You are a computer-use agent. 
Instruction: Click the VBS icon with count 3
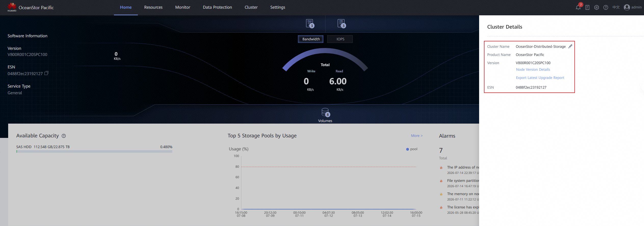(341, 23)
